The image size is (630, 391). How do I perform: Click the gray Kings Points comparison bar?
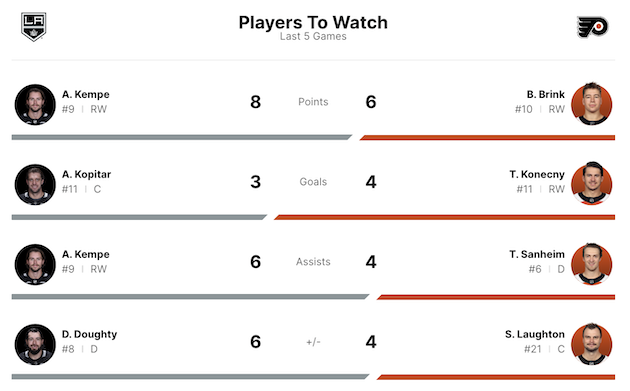tap(182, 137)
